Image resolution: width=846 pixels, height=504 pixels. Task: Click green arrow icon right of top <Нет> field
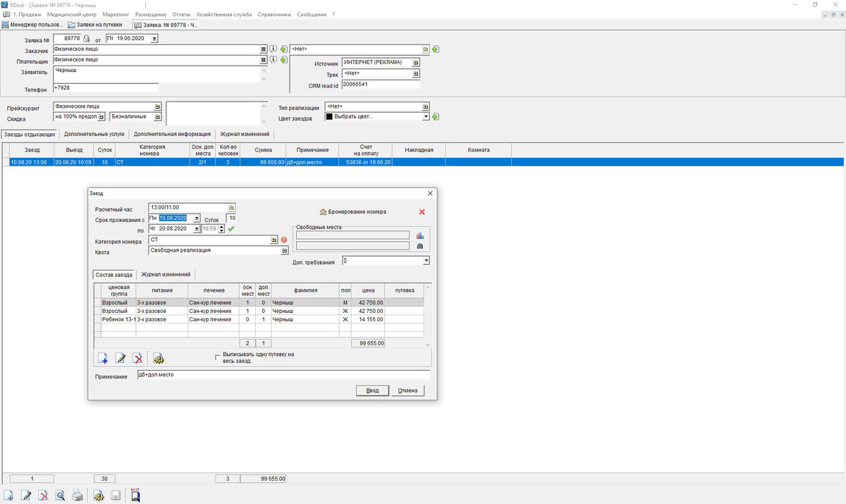click(x=436, y=49)
